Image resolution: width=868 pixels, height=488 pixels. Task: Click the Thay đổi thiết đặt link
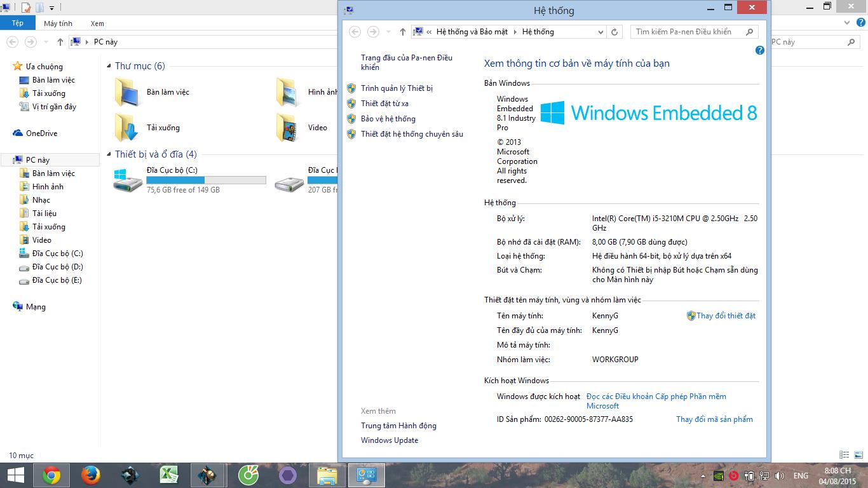point(726,316)
